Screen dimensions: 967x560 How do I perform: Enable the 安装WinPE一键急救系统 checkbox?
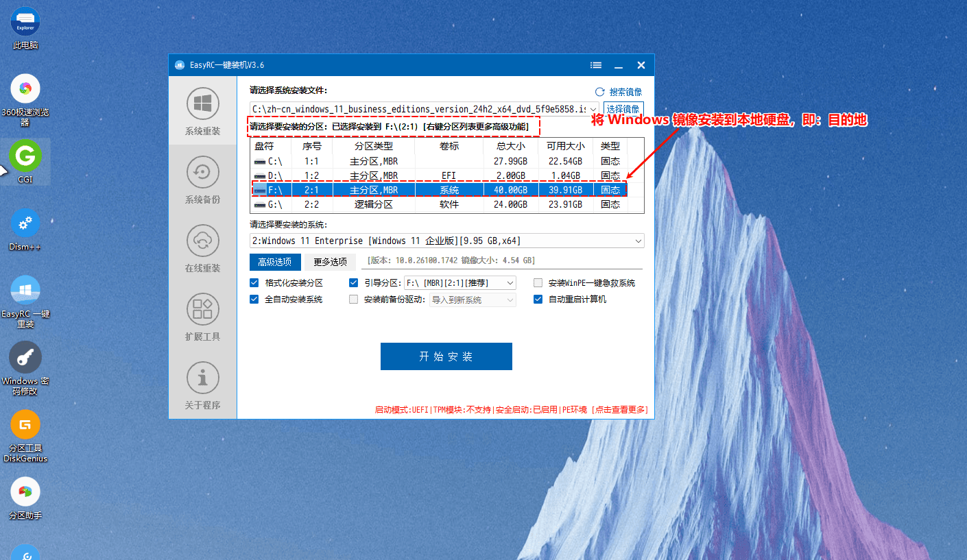(538, 282)
